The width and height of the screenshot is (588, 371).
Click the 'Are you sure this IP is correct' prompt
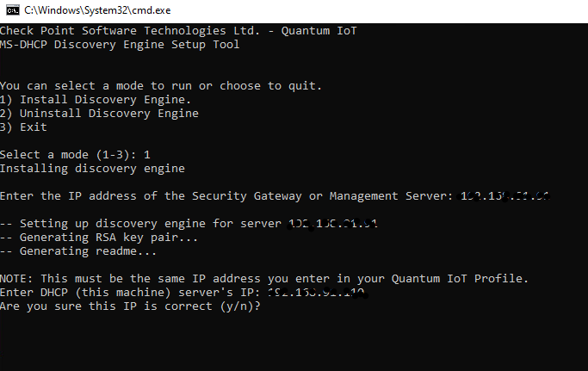click(130, 306)
